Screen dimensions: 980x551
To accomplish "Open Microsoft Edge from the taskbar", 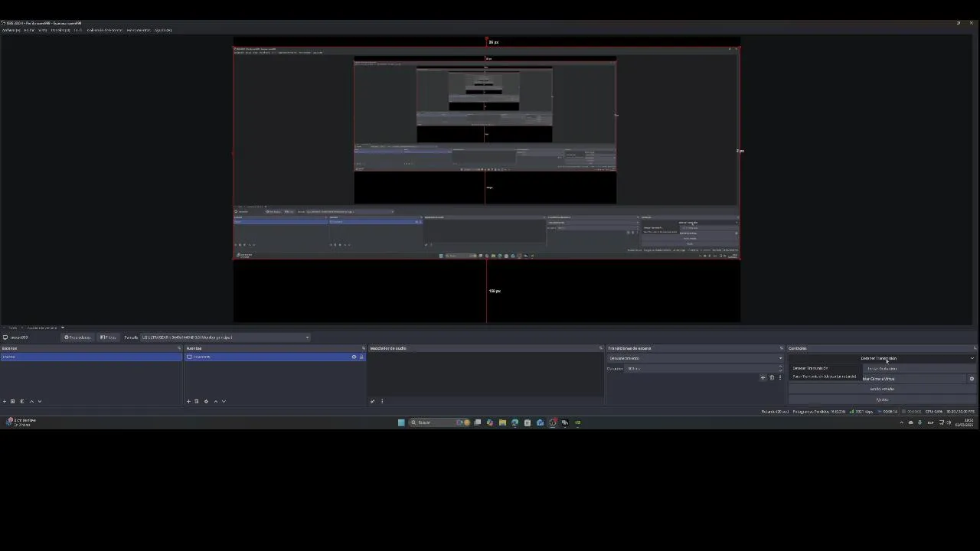I will (514, 422).
